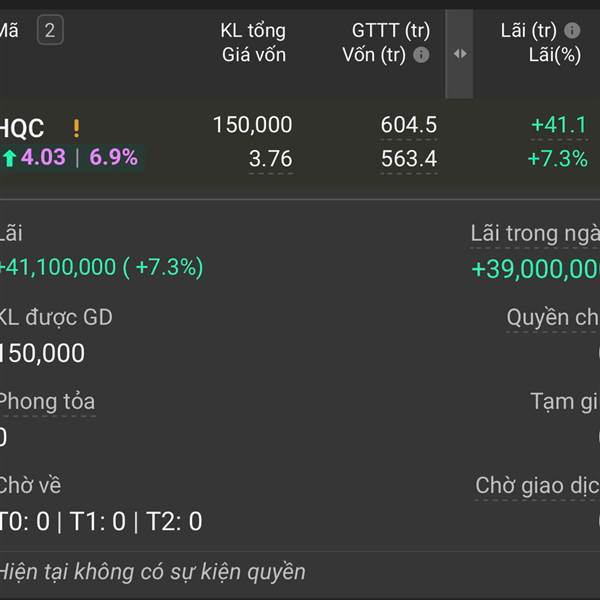
Task: Click the column resize handle with arrows
Action: tap(459, 54)
